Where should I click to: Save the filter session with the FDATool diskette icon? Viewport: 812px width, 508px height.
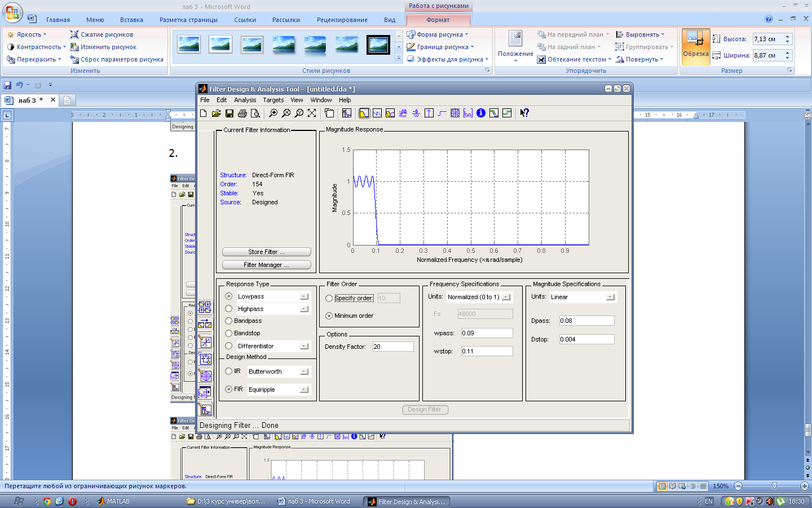[x=230, y=113]
